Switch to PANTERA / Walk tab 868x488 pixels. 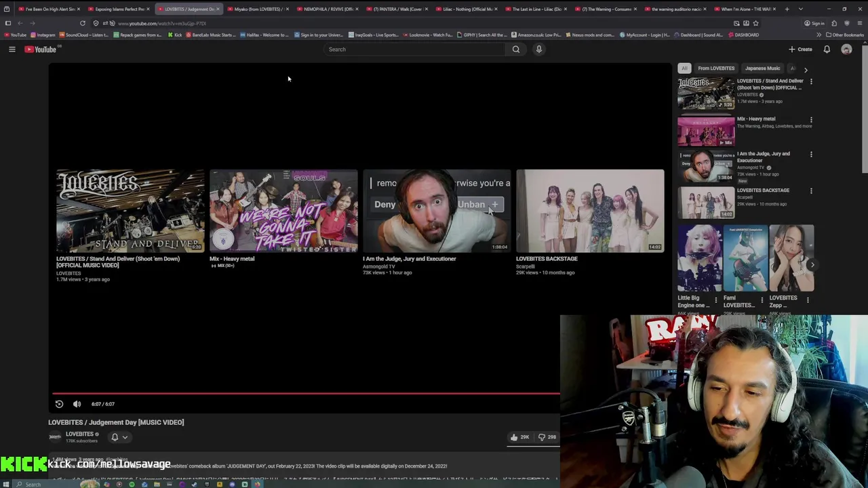point(397,9)
